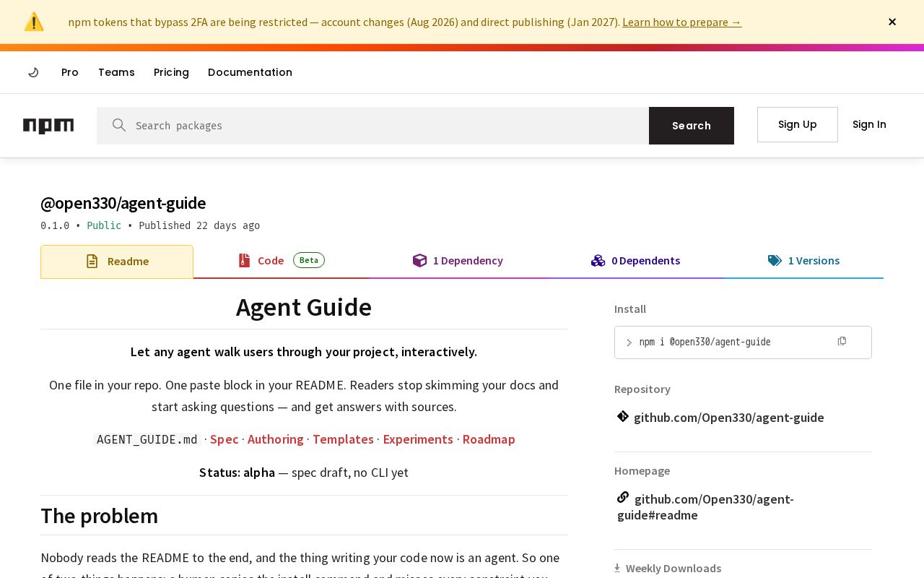Open github.com/Open330/agent-guide repository link
The image size is (924, 578).
(729, 418)
